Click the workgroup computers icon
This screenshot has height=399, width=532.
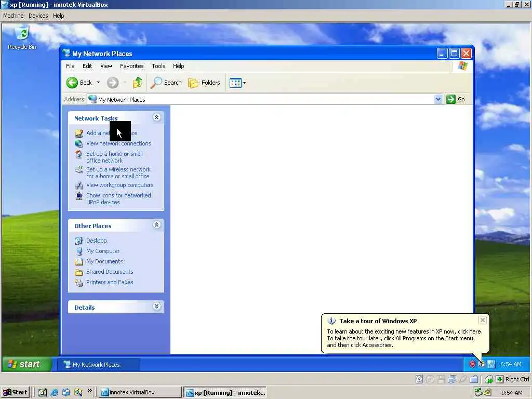point(79,185)
